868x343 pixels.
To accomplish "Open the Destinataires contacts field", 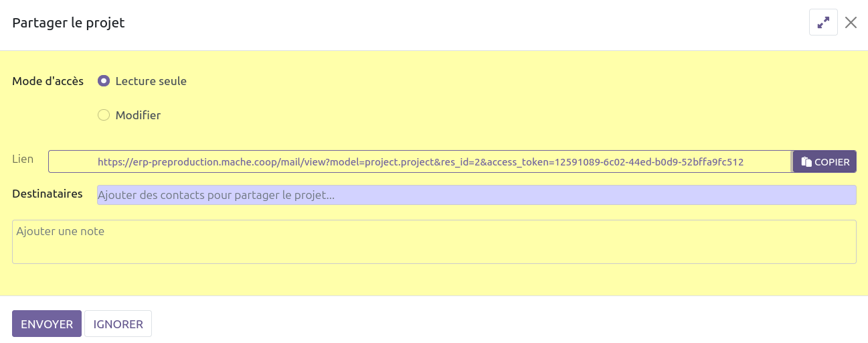I will 476,195.
